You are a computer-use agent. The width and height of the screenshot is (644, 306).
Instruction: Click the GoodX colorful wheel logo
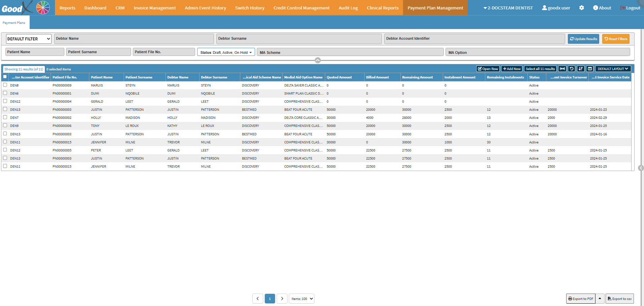tap(43, 8)
